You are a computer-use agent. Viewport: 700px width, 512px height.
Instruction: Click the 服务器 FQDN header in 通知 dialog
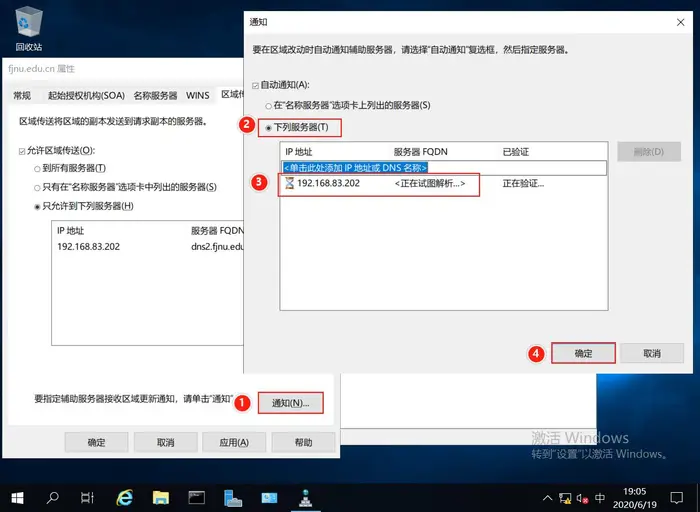click(421, 152)
